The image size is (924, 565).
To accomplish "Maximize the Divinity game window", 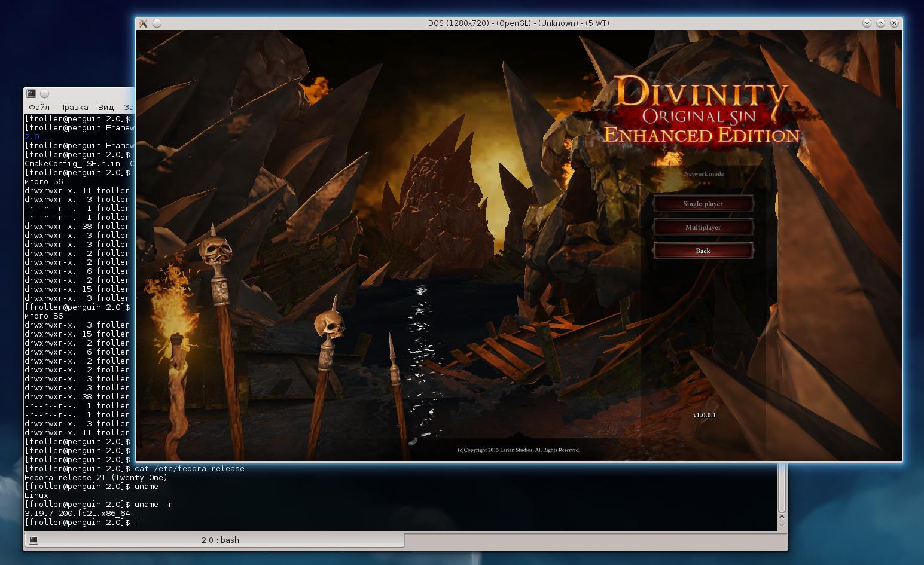I will click(880, 23).
